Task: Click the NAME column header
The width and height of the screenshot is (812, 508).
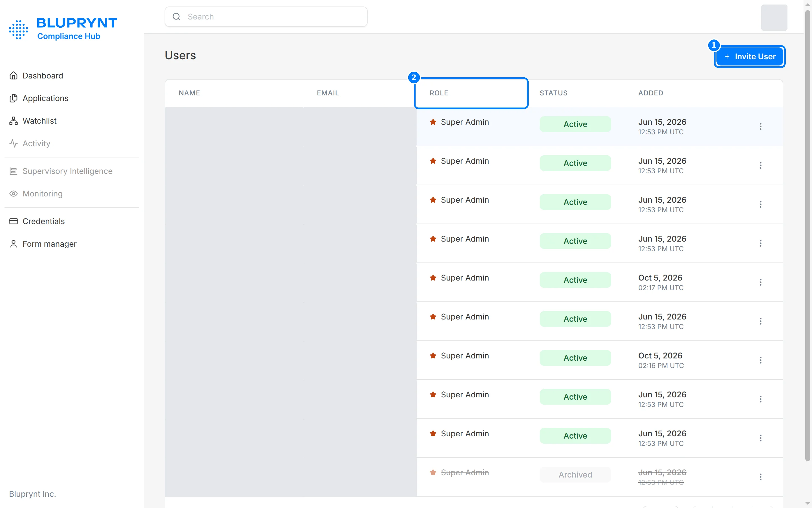Action: [x=189, y=93]
